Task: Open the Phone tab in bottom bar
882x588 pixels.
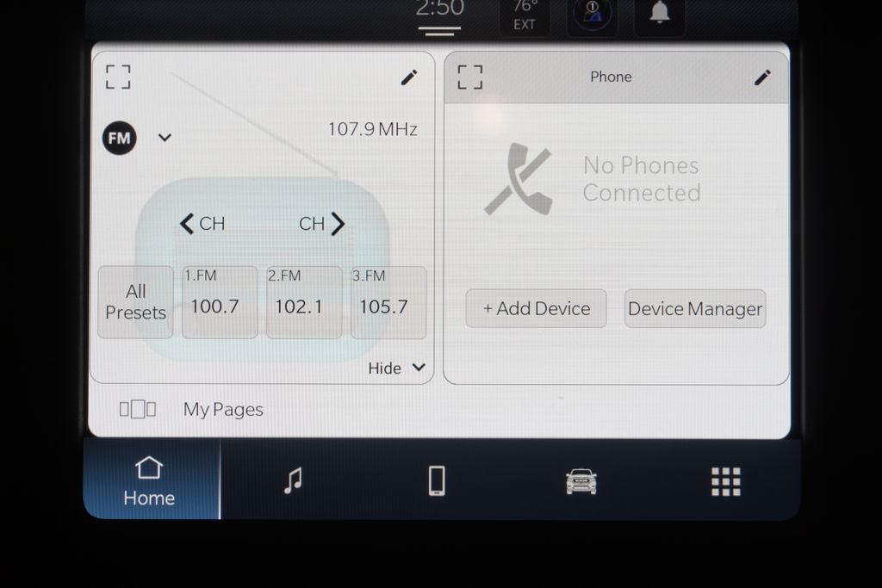Action: [x=437, y=480]
